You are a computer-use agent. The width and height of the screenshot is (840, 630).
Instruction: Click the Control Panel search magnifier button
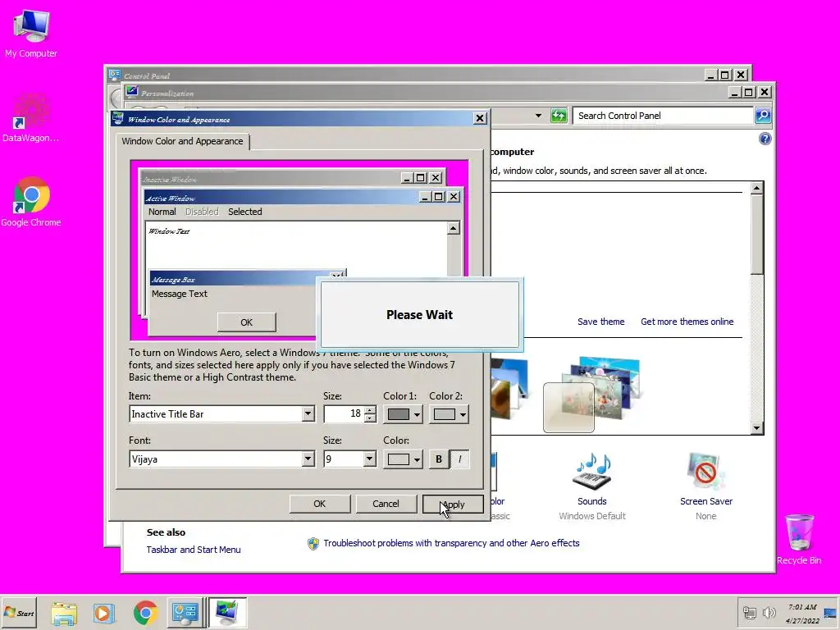point(763,115)
